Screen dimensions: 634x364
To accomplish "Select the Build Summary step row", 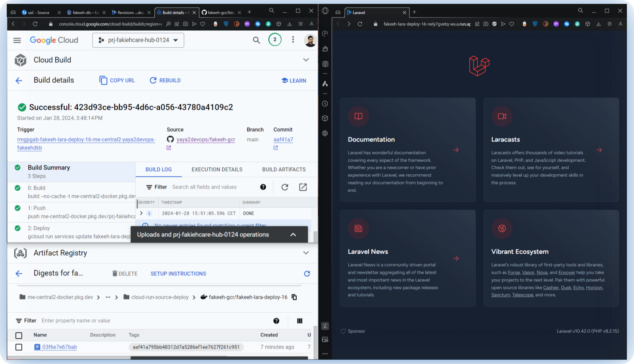I will pos(72,171).
